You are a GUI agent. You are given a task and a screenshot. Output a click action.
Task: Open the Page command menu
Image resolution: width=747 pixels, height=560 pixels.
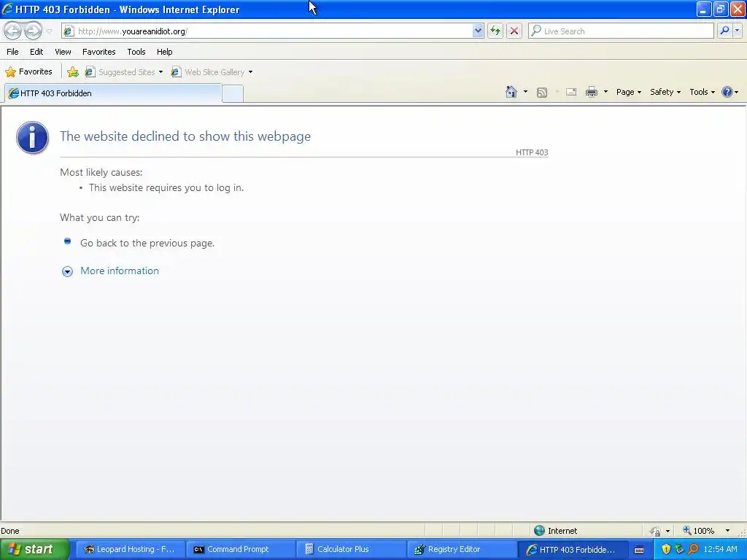pyautogui.click(x=628, y=92)
